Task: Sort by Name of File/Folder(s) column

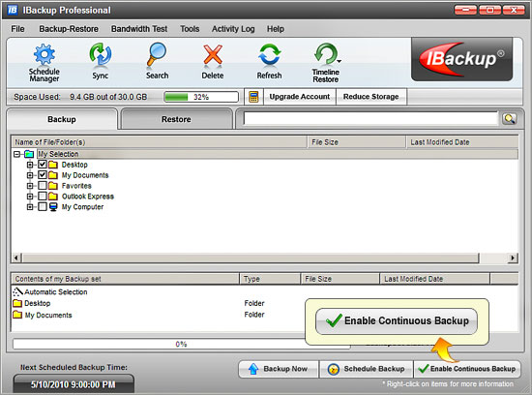Action: pos(160,142)
